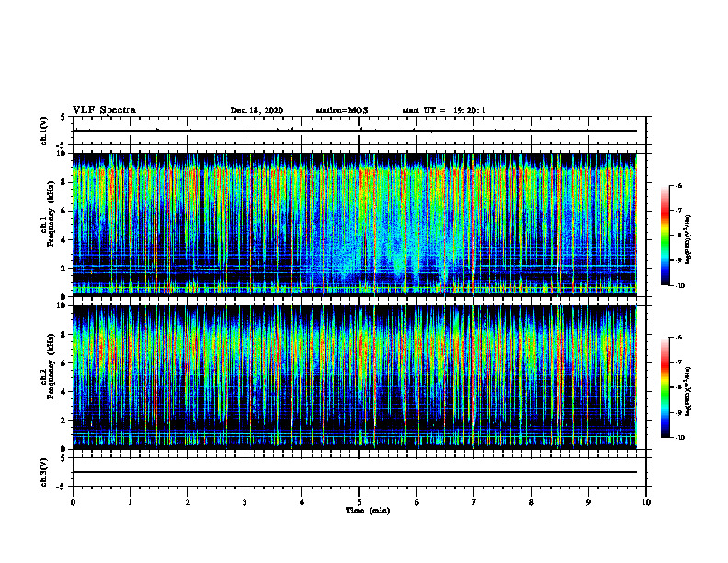728x563 pixels.
Task: Click the "7" tick on the Time axis
Action: [x=474, y=502]
